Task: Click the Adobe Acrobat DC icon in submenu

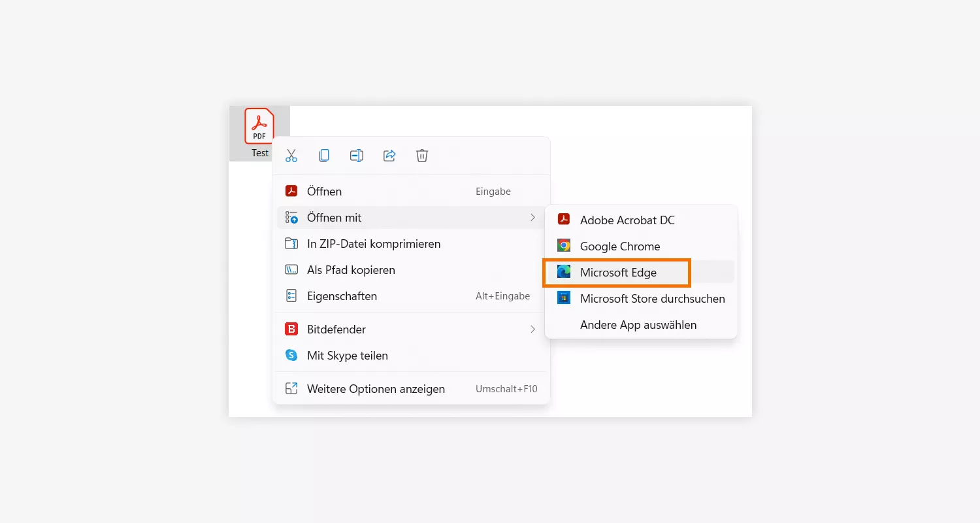Action: pyautogui.click(x=564, y=220)
